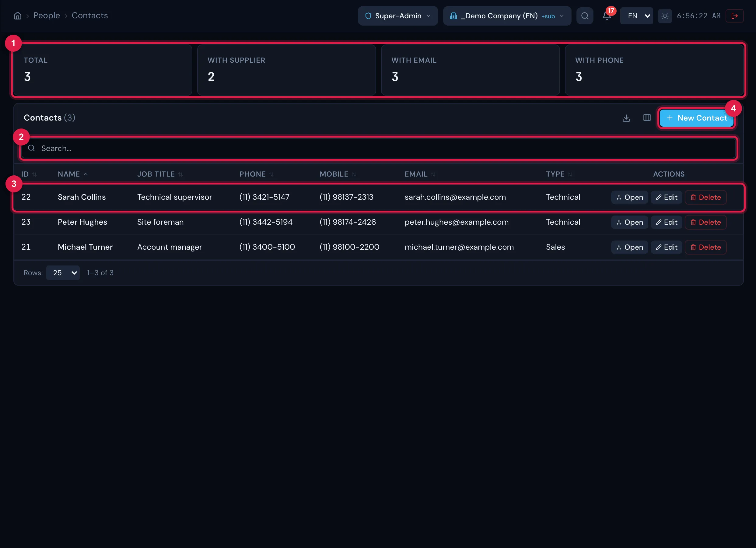The width and height of the screenshot is (756, 548).
Task: Open Michael Turner contact
Action: pyautogui.click(x=629, y=247)
